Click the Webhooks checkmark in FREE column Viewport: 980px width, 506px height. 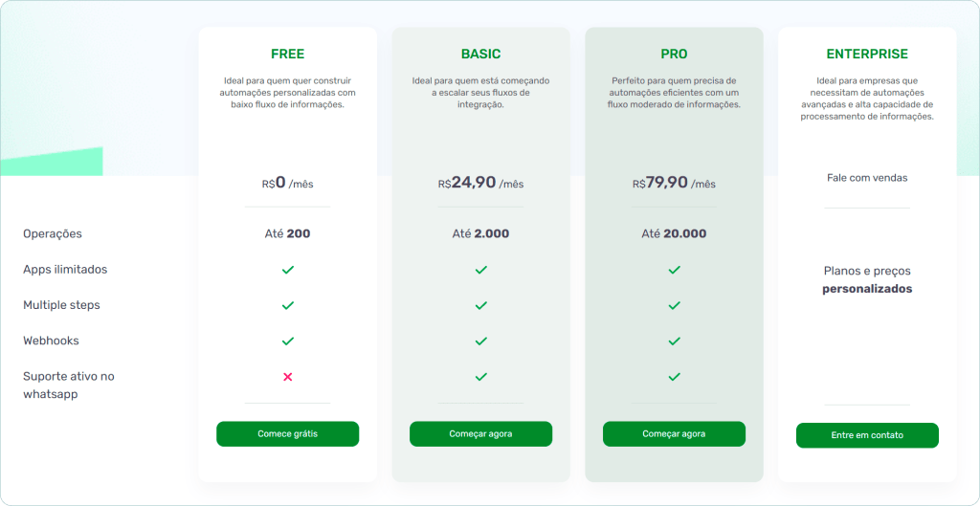(287, 341)
